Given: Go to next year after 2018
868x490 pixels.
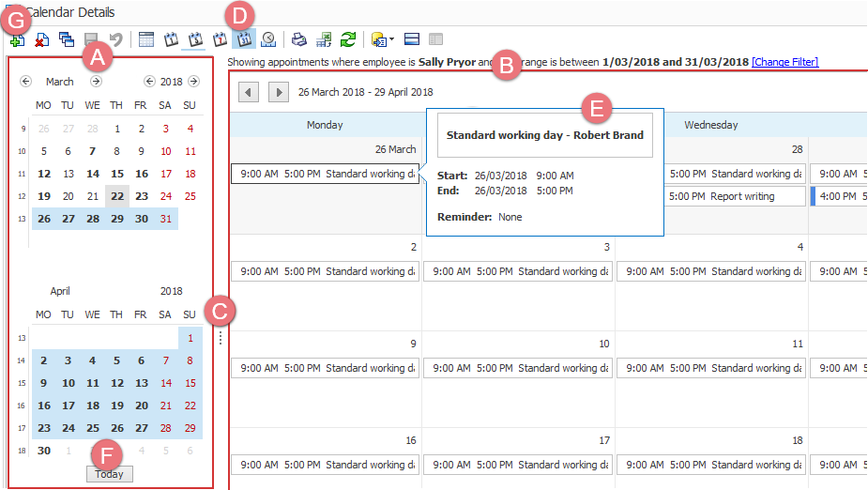Looking at the screenshot, I should point(193,82).
